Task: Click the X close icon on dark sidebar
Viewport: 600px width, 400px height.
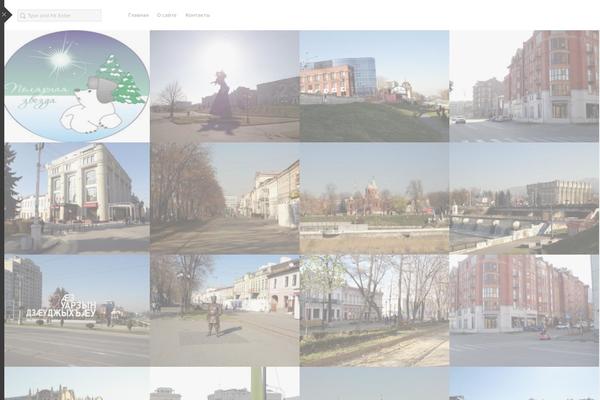Action: pos(4,15)
